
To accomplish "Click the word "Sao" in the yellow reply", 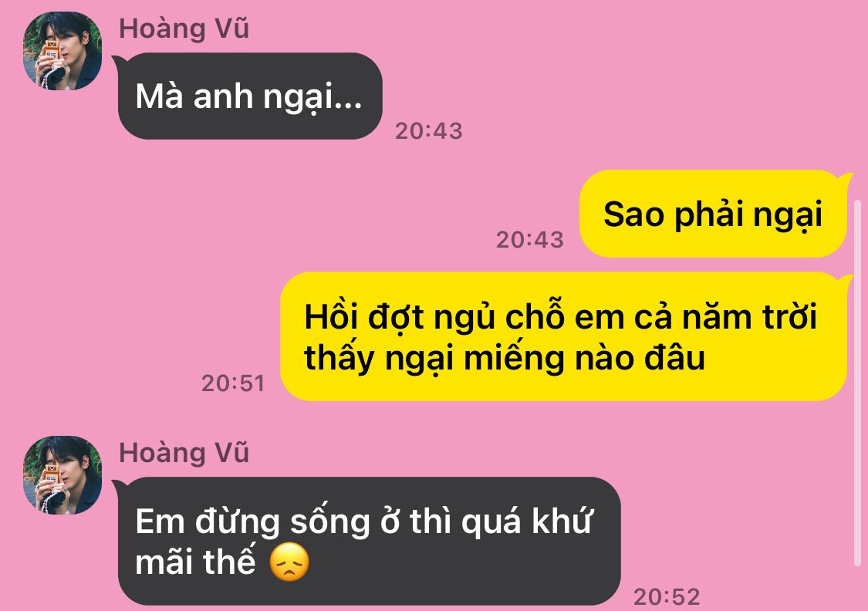I will [633, 214].
